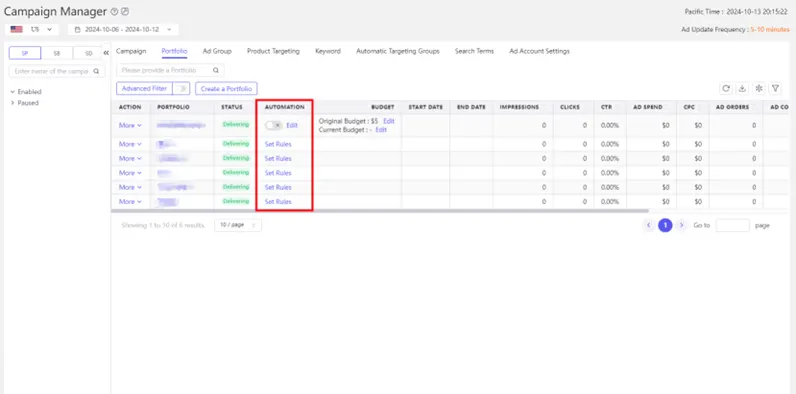Click the funnel filter icon above the table
This screenshot has width=796, height=394.
pos(775,88)
